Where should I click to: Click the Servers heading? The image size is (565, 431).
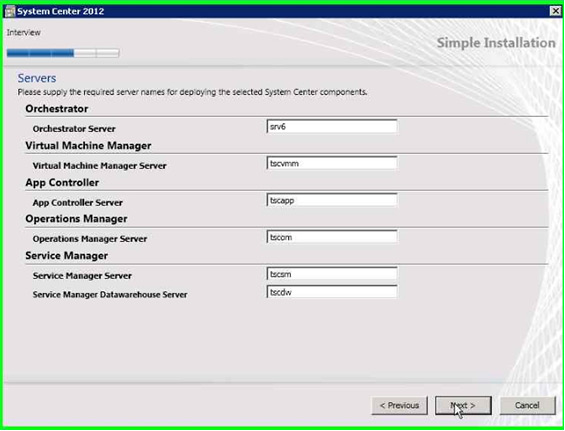[x=37, y=78]
